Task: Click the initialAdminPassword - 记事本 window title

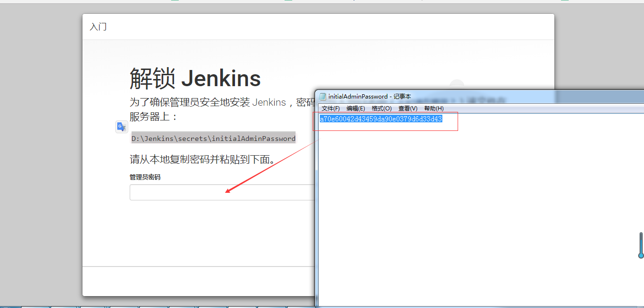Action: pos(369,97)
